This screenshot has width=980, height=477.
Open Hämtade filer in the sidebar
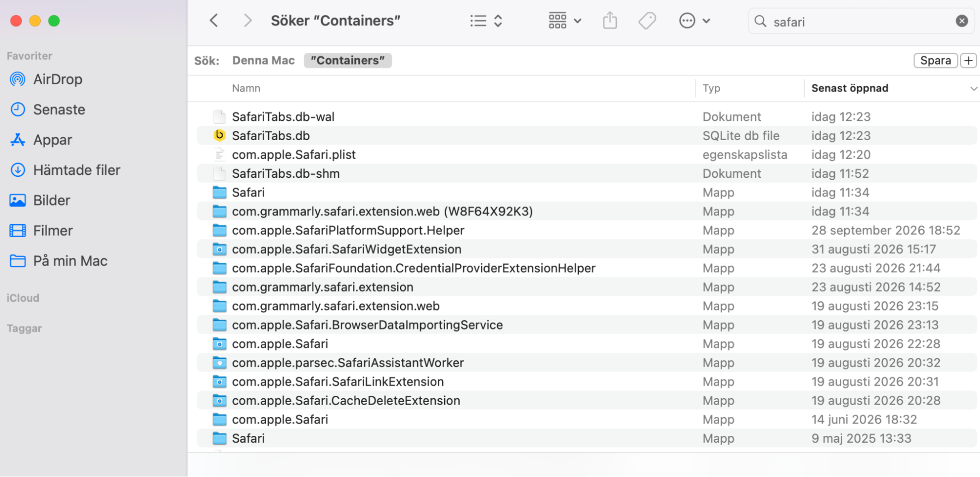pyautogui.click(x=76, y=170)
